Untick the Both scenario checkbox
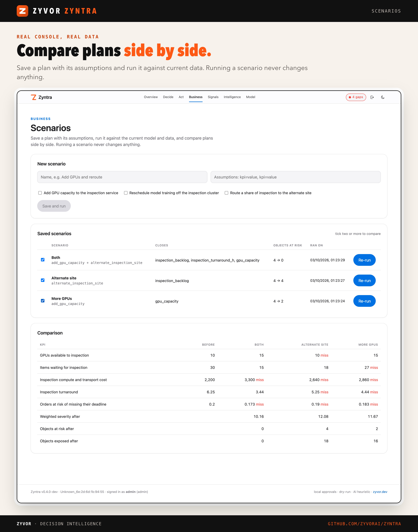 pyautogui.click(x=43, y=260)
